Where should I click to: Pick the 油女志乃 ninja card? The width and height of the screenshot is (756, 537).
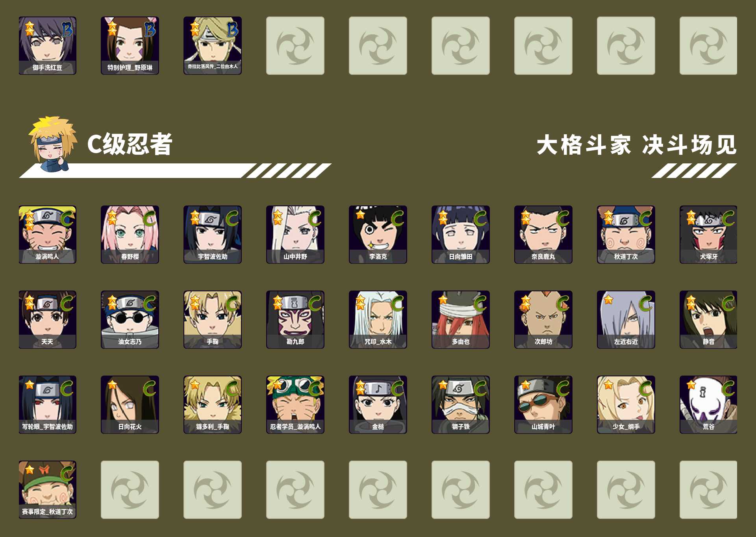pyautogui.click(x=130, y=319)
